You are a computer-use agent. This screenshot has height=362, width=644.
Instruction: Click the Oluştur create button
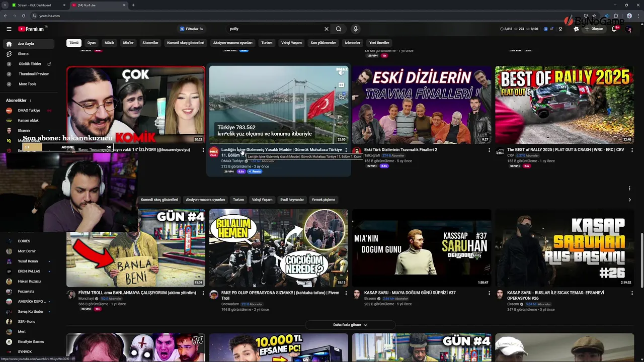594,29
